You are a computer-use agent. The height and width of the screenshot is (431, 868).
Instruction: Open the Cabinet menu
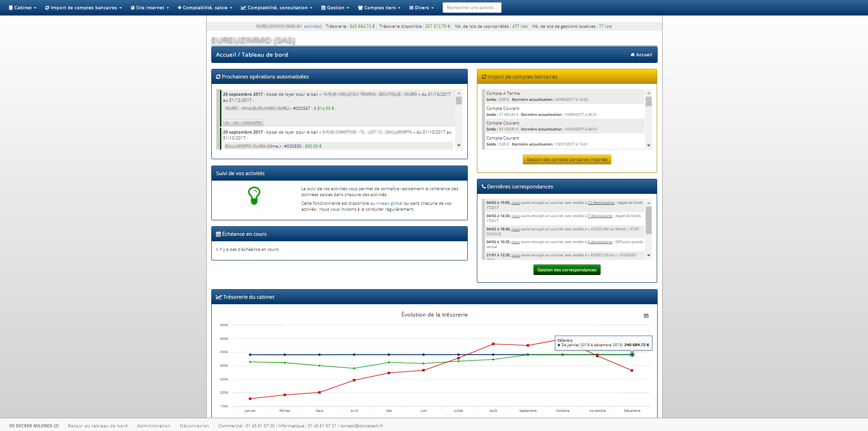(22, 8)
